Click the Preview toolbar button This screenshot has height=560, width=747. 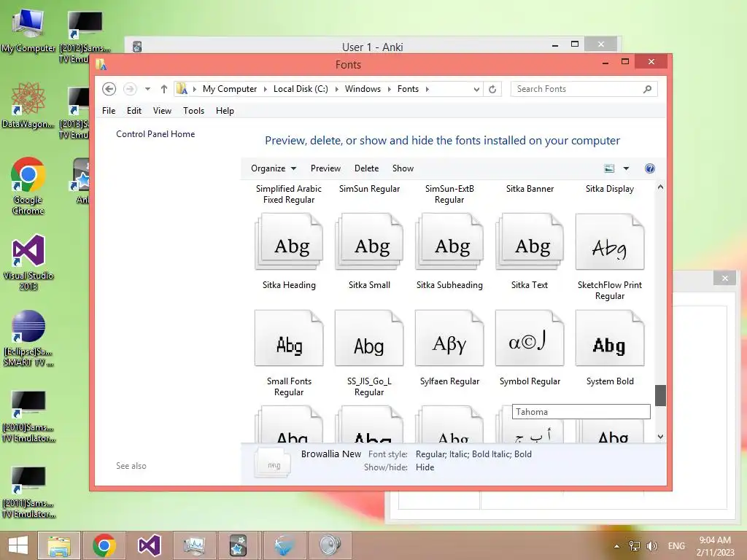325,168
